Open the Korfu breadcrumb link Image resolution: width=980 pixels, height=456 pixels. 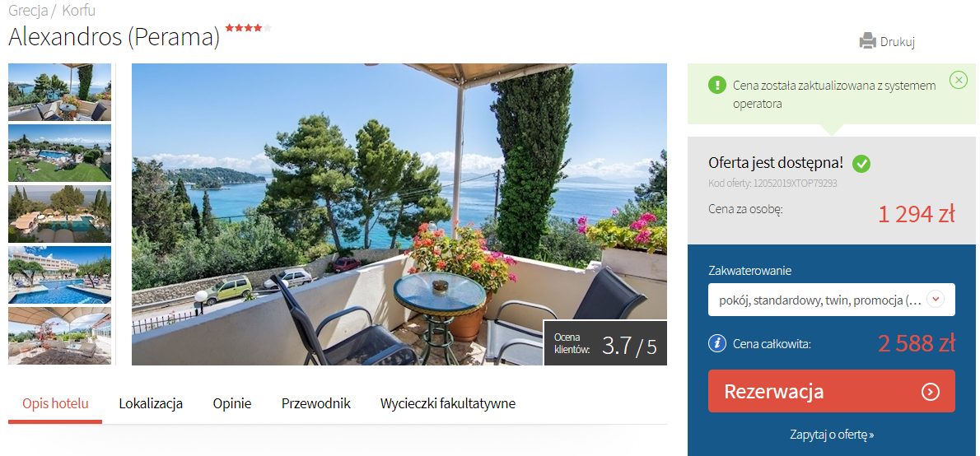[x=79, y=10]
